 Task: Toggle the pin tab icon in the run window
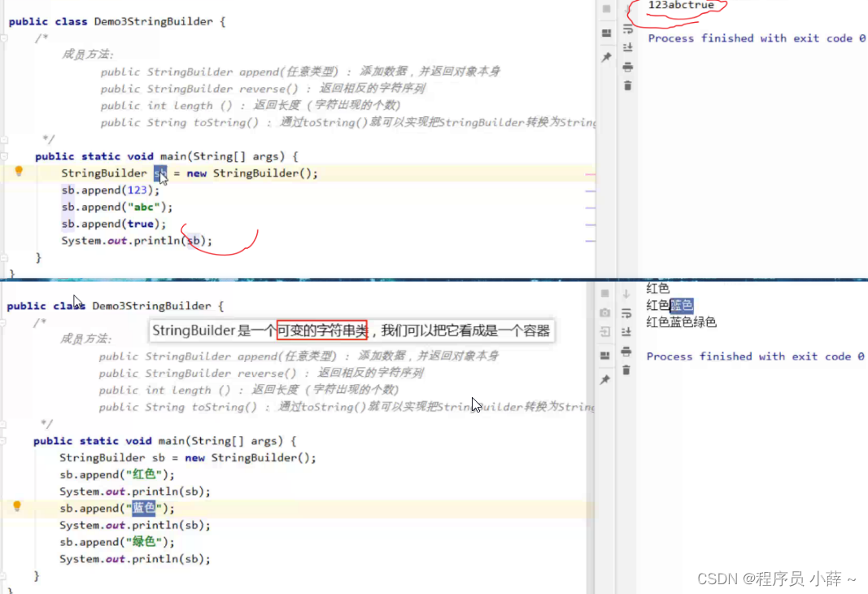(605, 57)
